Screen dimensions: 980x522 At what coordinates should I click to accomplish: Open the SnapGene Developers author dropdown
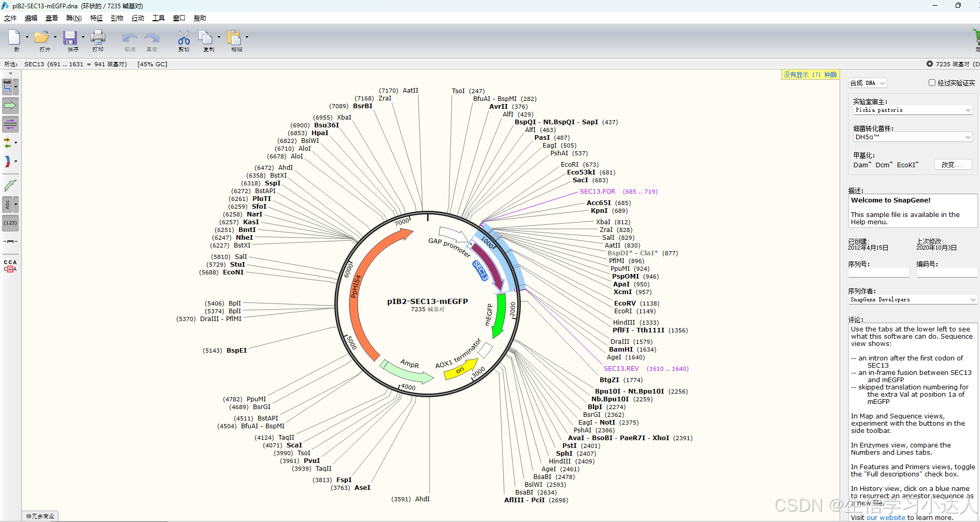point(913,300)
